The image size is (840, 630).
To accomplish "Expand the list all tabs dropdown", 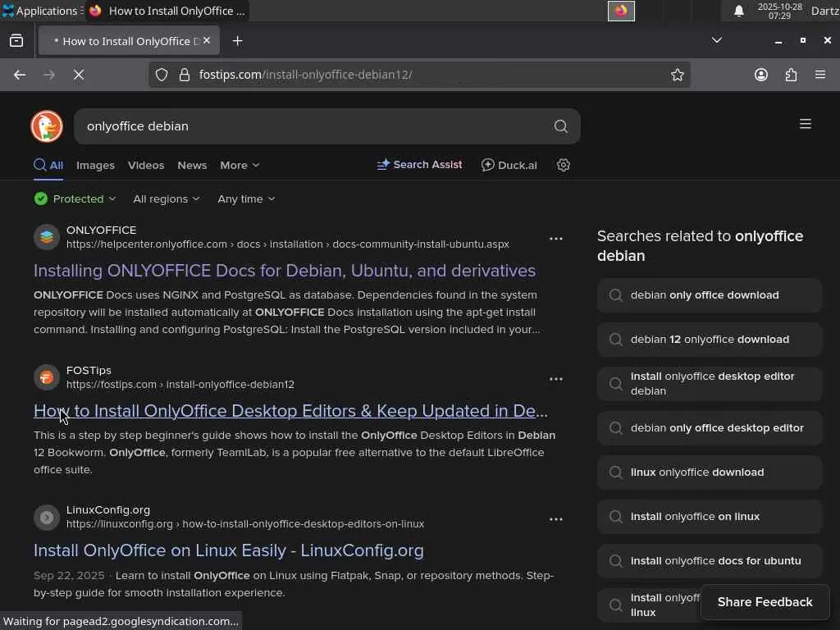I will click(716, 41).
